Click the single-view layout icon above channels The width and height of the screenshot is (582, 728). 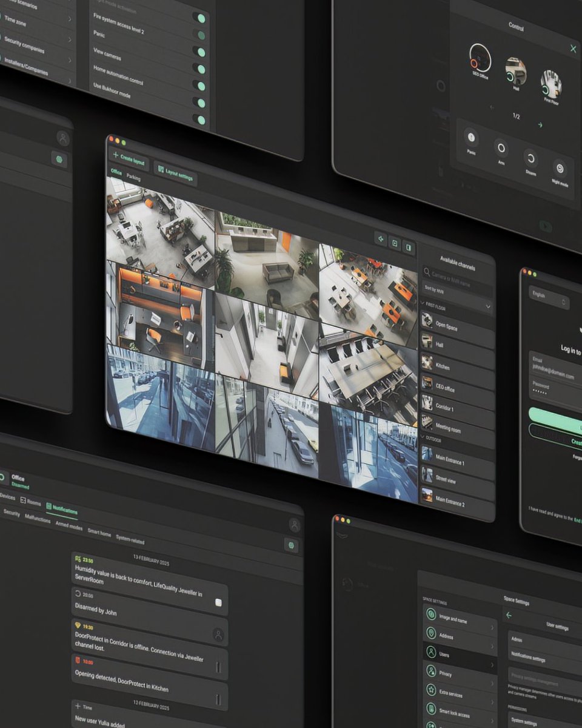click(x=395, y=243)
